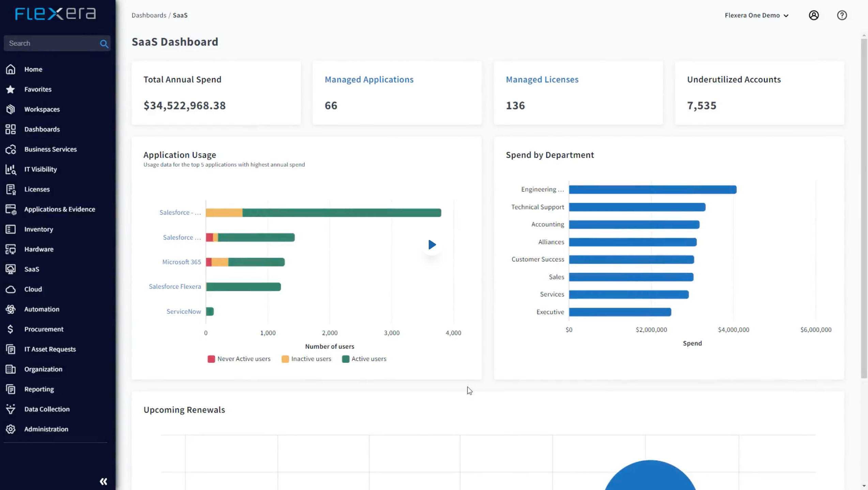The width and height of the screenshot is (868, 490).
Task: Collapse the sidebar with double chevron
Action: [103, 481]
